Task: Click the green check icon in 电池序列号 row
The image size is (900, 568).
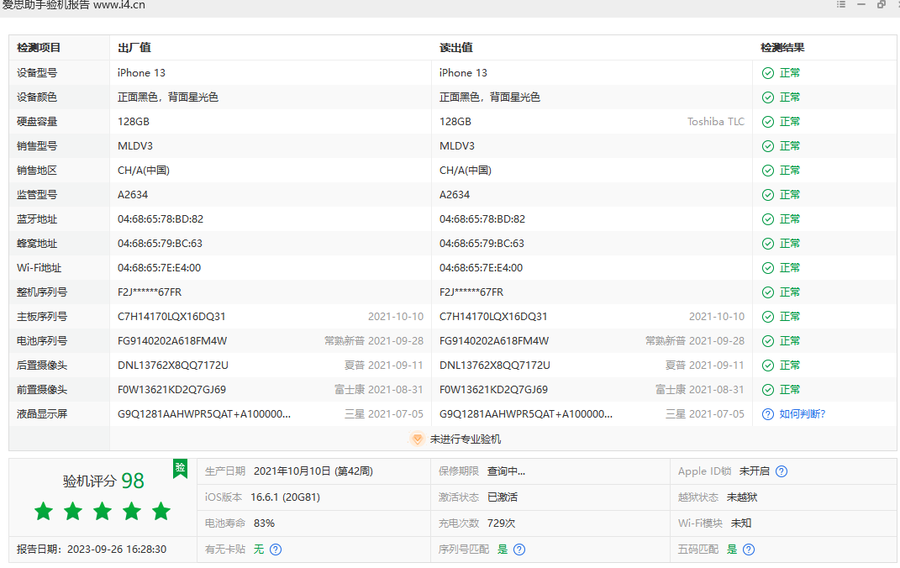Action: click(x=767, y=341)
